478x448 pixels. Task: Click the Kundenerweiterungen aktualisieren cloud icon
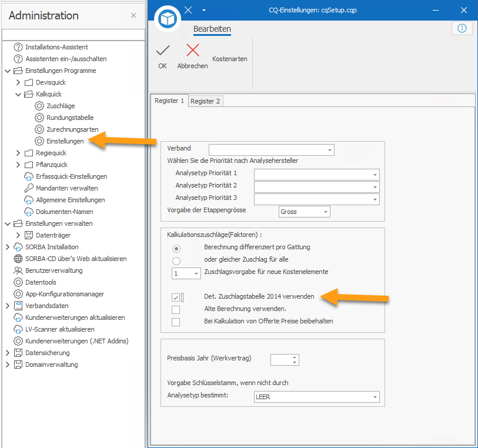(x=18, y=317)
